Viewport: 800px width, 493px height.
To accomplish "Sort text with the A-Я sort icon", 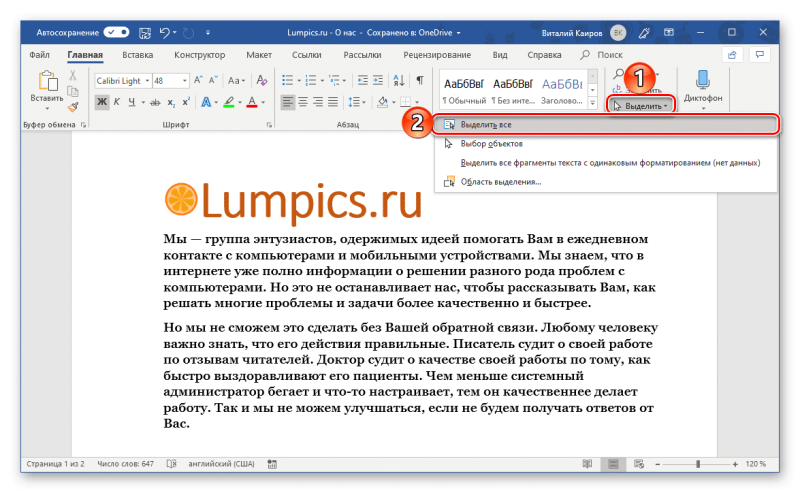I will click(399, 80).
